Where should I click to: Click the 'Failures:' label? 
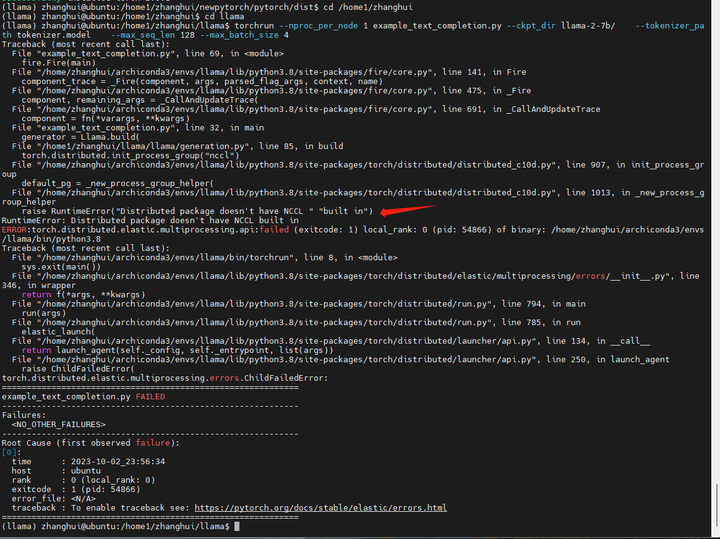(x=24, y=415)
